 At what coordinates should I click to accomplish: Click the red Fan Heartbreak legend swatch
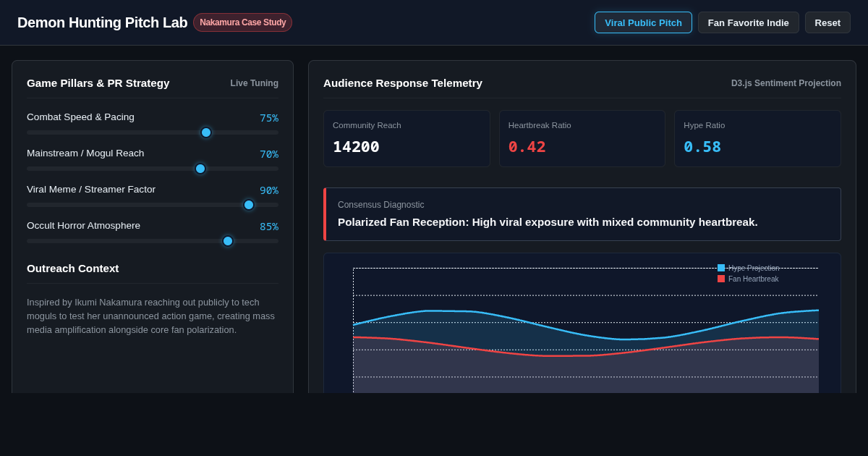pyautogui.click(x=721, y=279)
